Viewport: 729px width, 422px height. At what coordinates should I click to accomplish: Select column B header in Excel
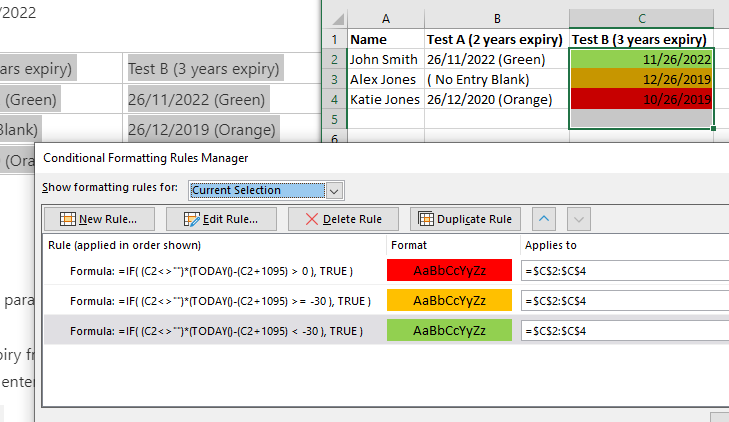point(497,19)
